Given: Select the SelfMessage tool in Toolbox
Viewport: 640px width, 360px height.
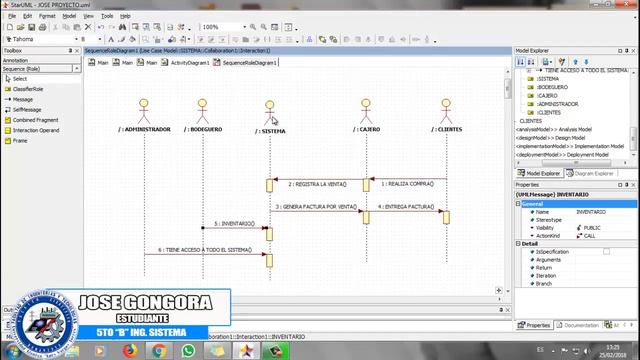Looking at the screenshot, I should (23, 110).
